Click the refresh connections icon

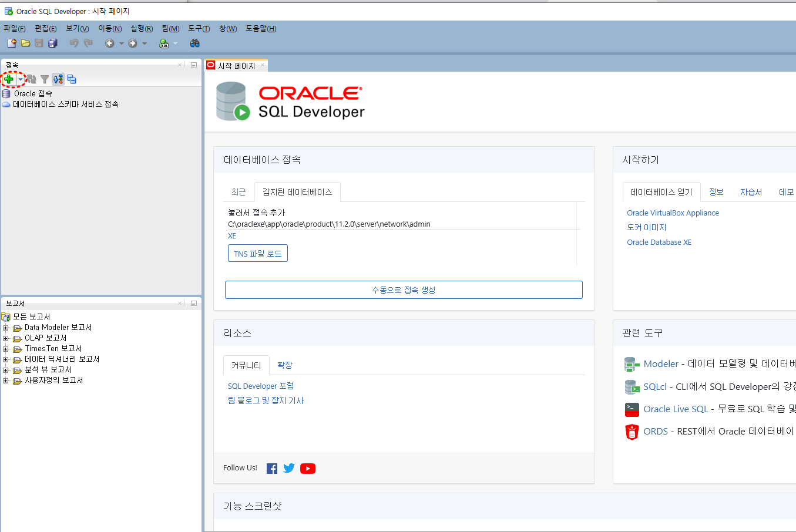(x=32, y=79)
